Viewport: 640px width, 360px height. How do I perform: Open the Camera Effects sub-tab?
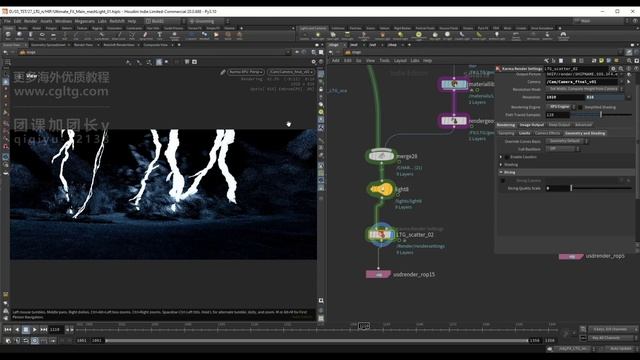pyautogui.click(x=547, y=133)
